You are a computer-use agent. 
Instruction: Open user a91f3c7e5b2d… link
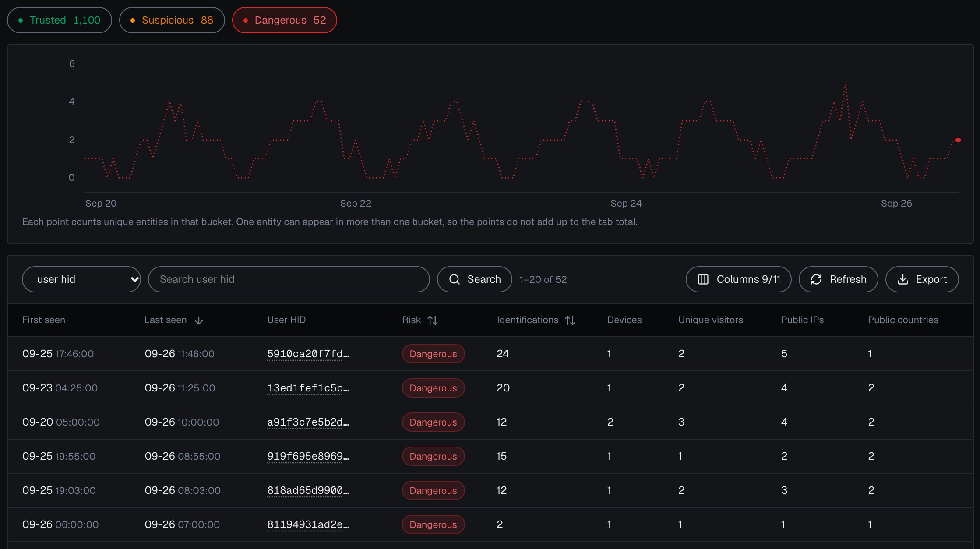click(x=308, y=422)
